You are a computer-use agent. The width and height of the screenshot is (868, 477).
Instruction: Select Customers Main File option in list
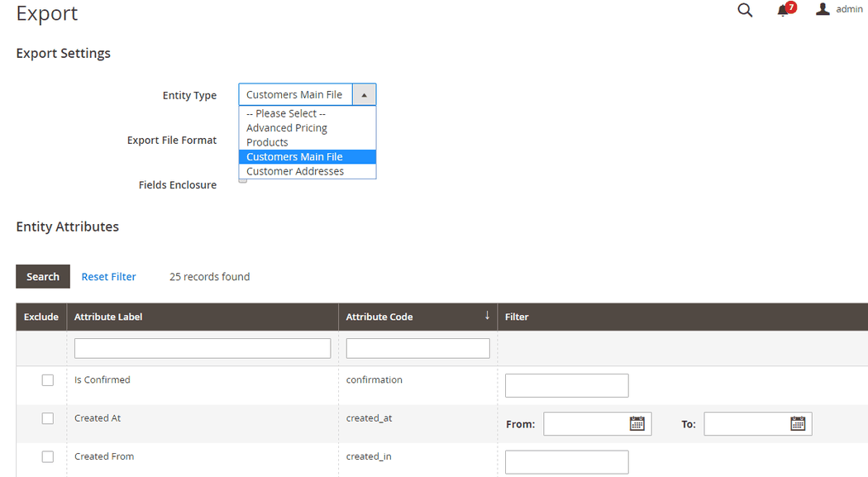pos(308,156)
